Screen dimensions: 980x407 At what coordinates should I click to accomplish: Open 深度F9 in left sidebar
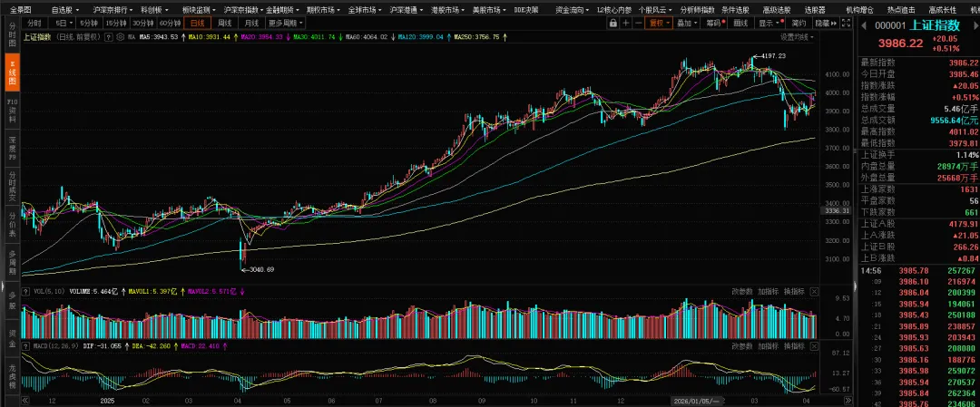coord(12,150)
